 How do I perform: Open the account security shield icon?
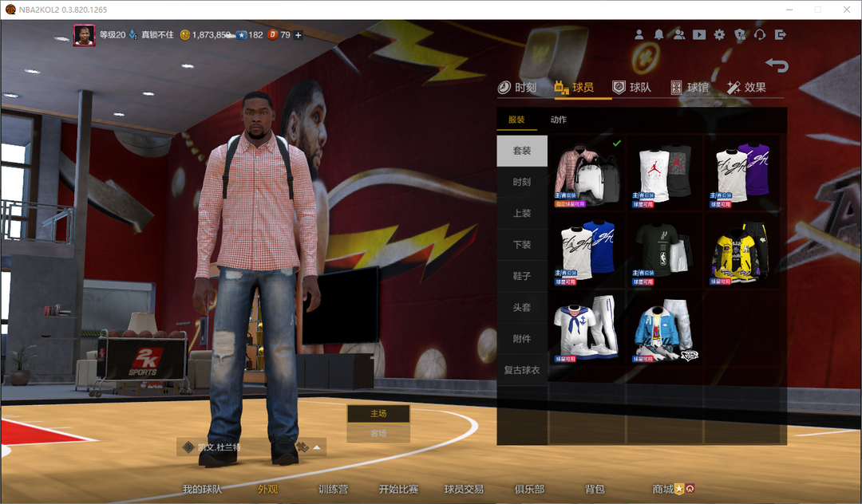point(740,34)
